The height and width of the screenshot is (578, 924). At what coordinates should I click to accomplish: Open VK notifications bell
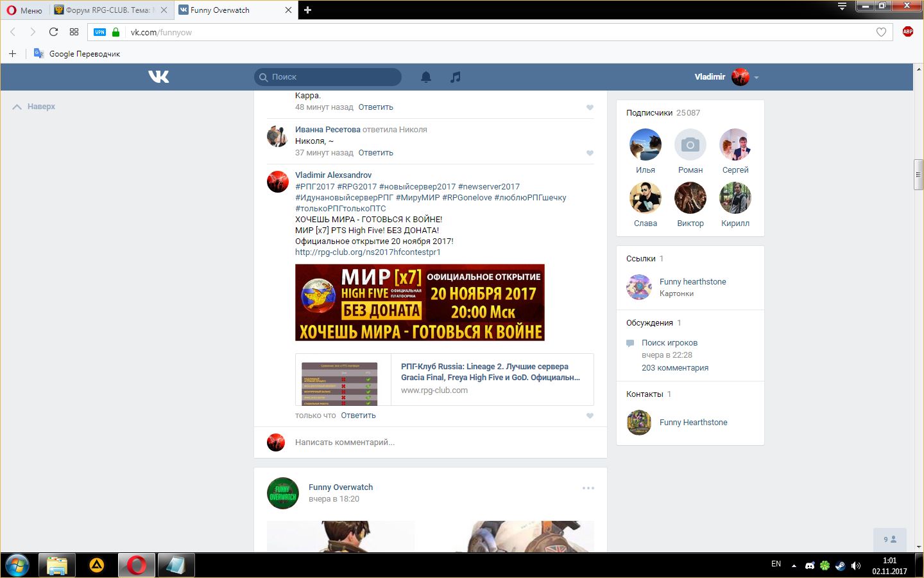[426, 77]
